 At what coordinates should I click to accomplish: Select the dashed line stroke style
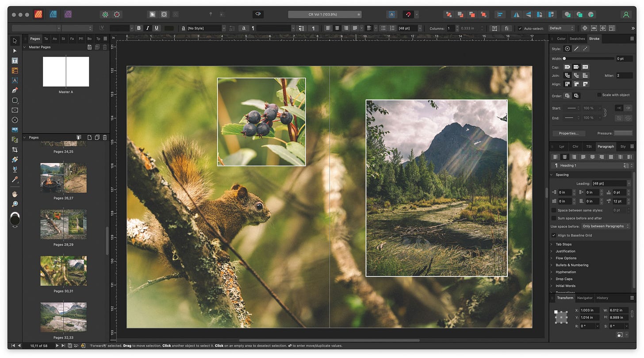(585, 49)
